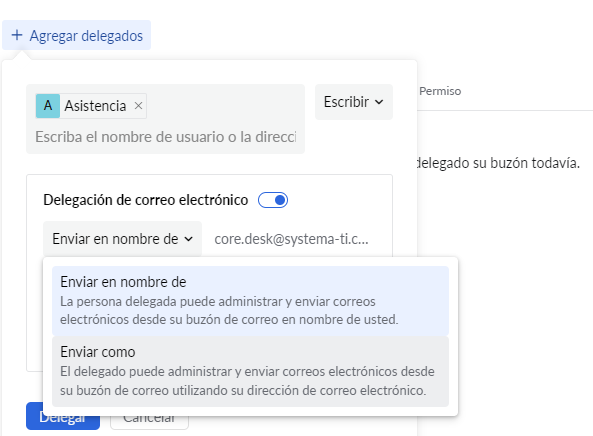Focus the username or address input field
The width and height of the screenshot is (593, 436).
click(x=166, y=137)
